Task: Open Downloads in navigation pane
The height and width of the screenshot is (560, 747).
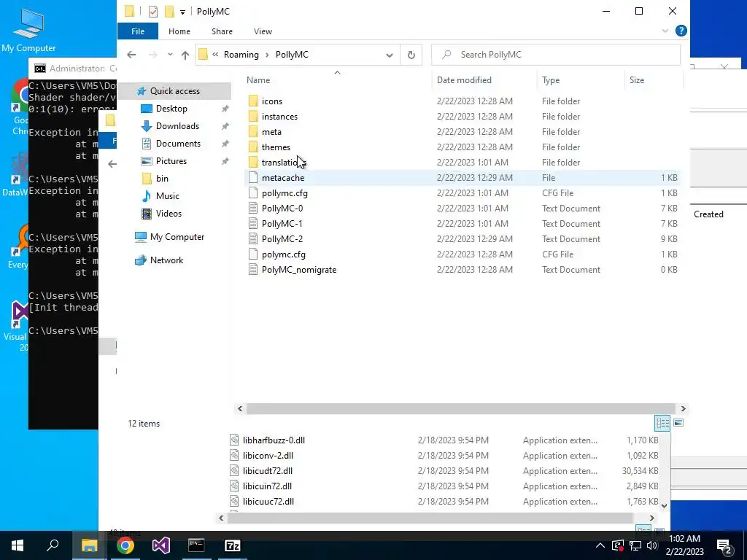Action: pos(177,126)
